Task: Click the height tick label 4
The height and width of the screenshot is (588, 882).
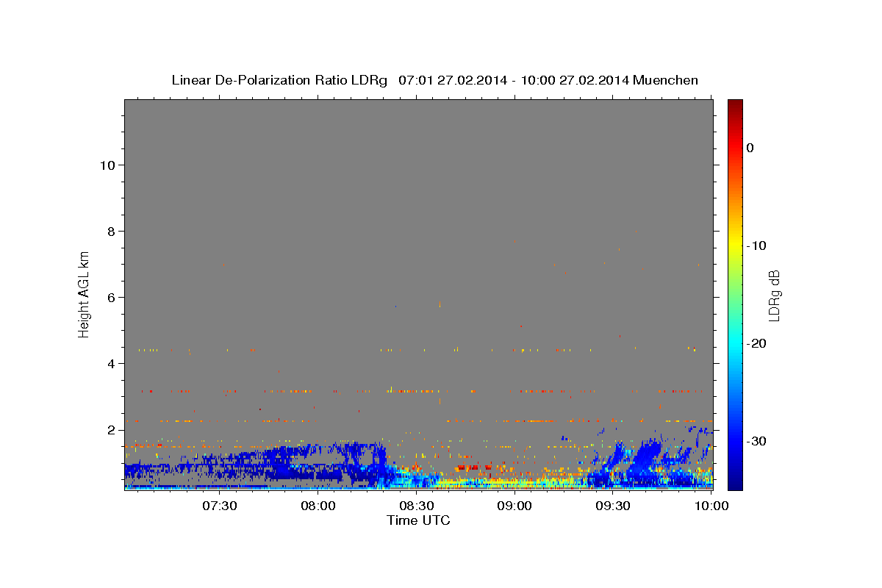Action: [x=112, y=364]
